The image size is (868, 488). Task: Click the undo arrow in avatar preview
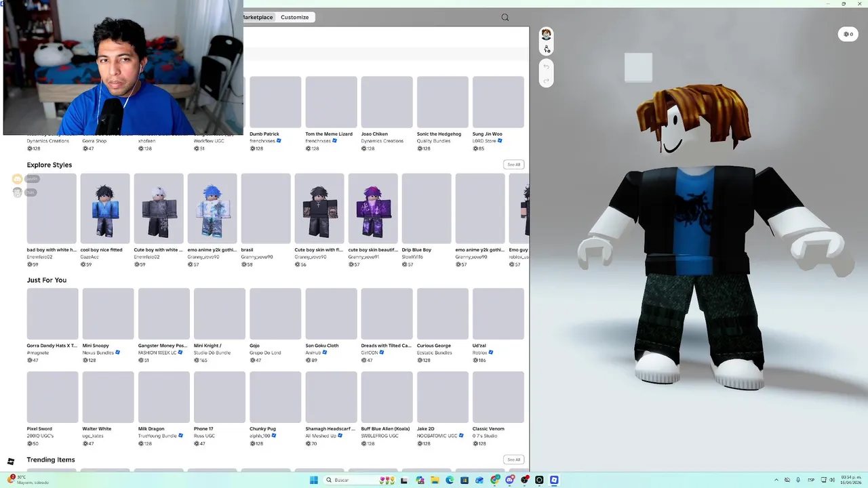tap(546, 66)
